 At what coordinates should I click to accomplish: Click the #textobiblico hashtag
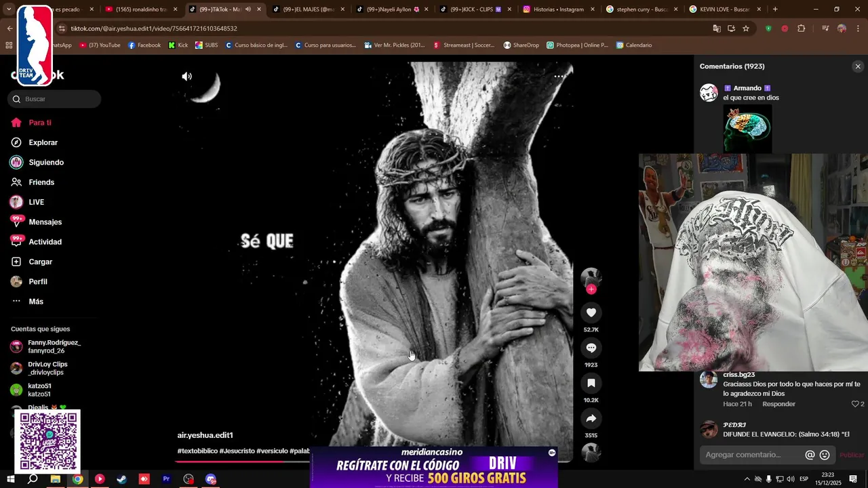[197, 451]
